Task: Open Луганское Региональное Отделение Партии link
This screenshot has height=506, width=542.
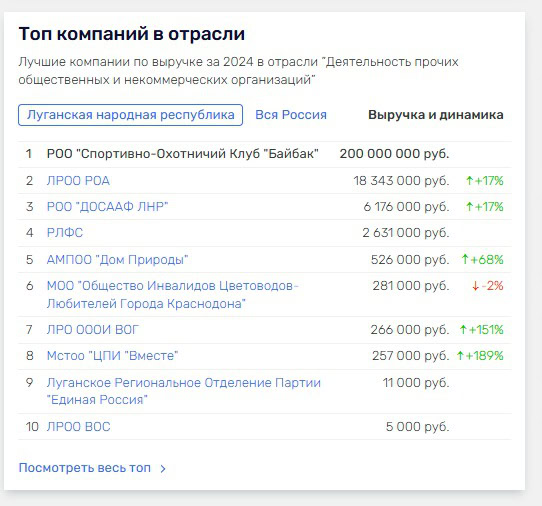Action: pos(184,391)
